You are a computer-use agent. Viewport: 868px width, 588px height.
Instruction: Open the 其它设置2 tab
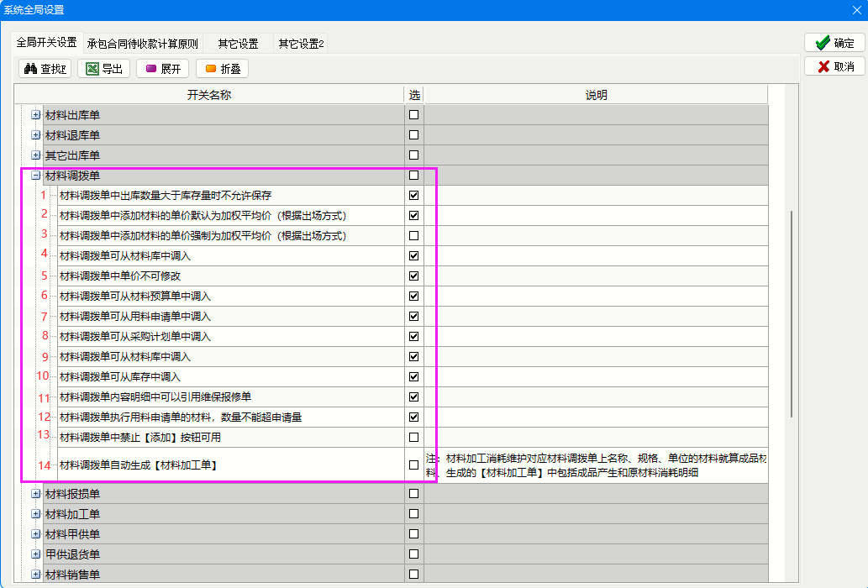pos(302,44)
